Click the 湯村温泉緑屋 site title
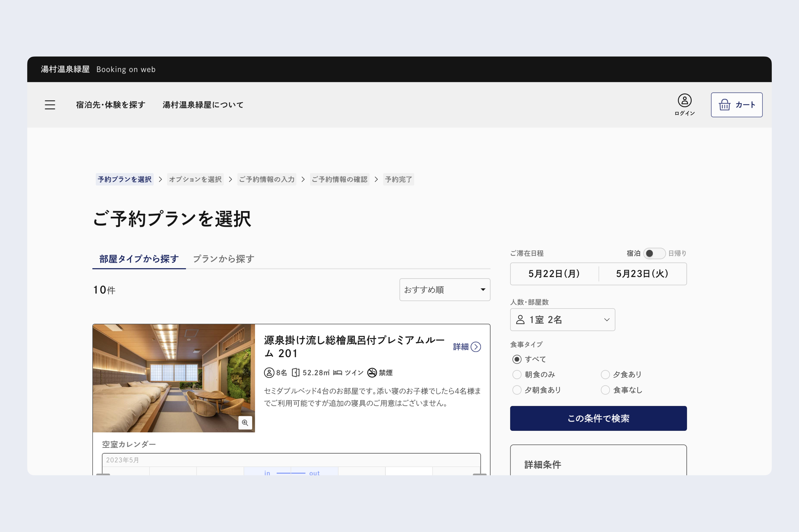The height and width of the screenshot is (532, 799). click(x=65, y=69)
